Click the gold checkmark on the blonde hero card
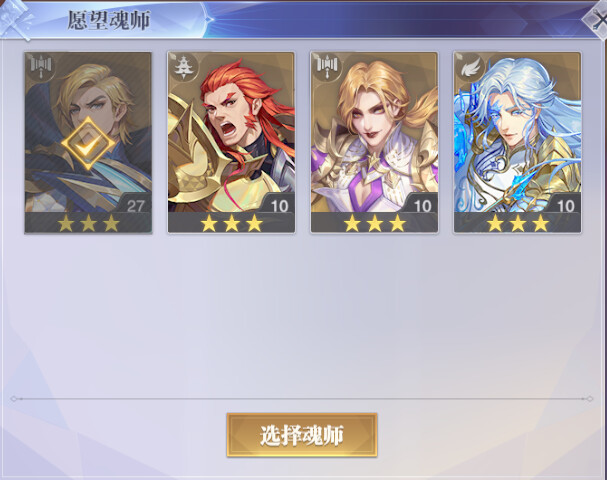607x480 pixels. 88,144
